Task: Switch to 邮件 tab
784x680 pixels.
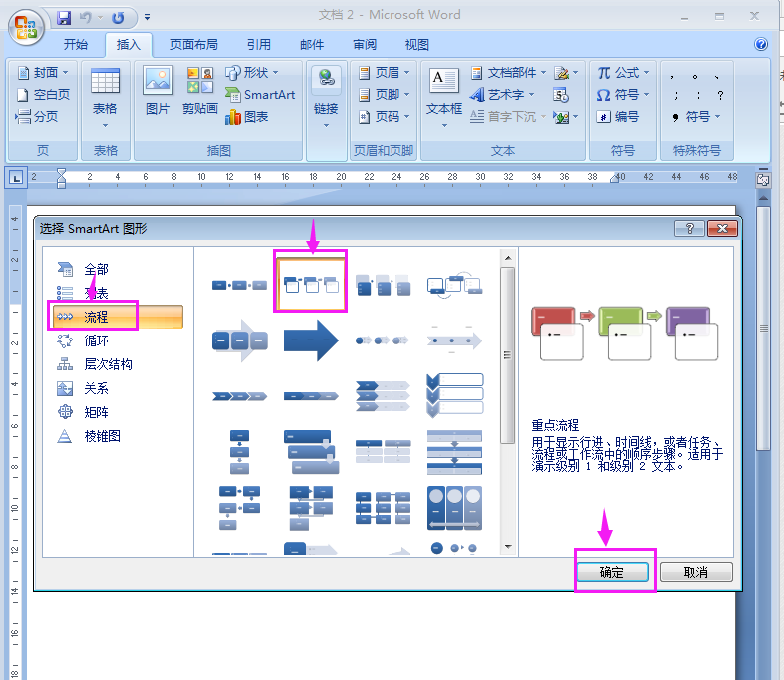Action: 312,45
